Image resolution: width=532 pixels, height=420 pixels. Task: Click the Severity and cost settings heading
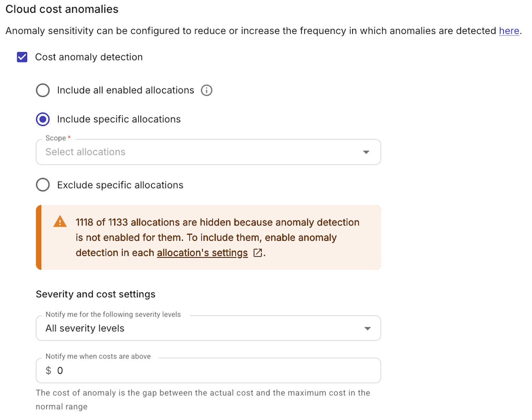[x=95, y=294]
